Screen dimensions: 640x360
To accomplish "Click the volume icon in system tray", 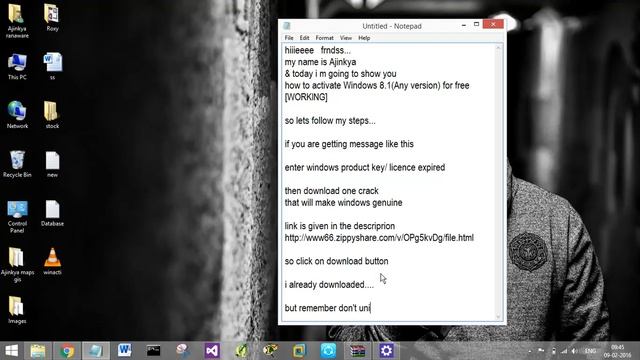I will coord(574,351).
